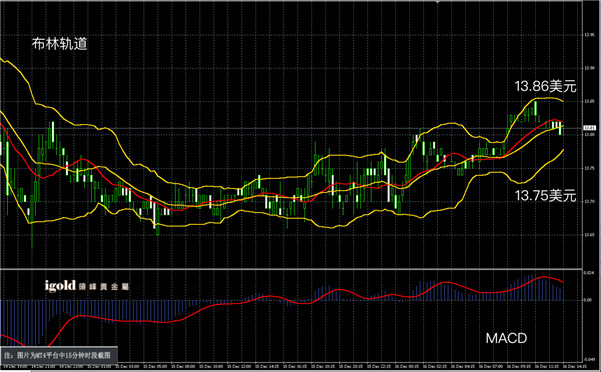Image resolution: width=601 pixels, height=372 pixels.
Task: Select the 15 Dec 03:00 time axis marker
Action: pos(128,367)
